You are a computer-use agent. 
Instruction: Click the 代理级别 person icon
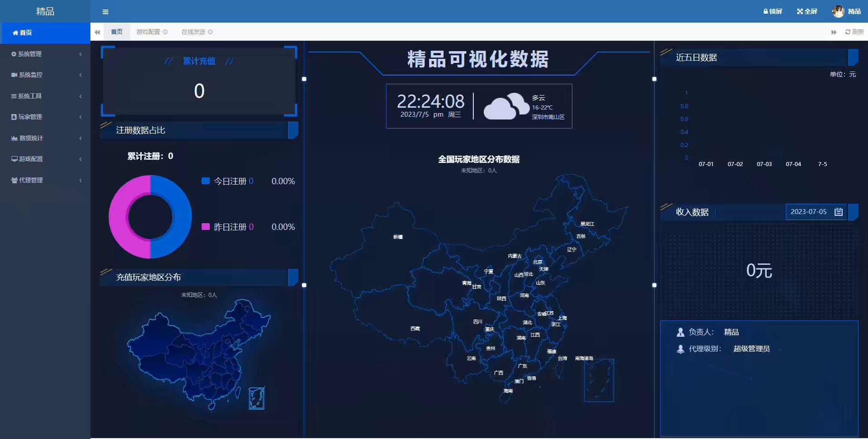[x=680, y=349]
